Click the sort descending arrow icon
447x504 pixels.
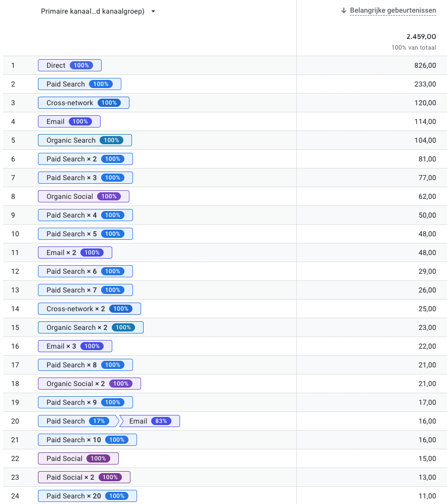[344, 11]
